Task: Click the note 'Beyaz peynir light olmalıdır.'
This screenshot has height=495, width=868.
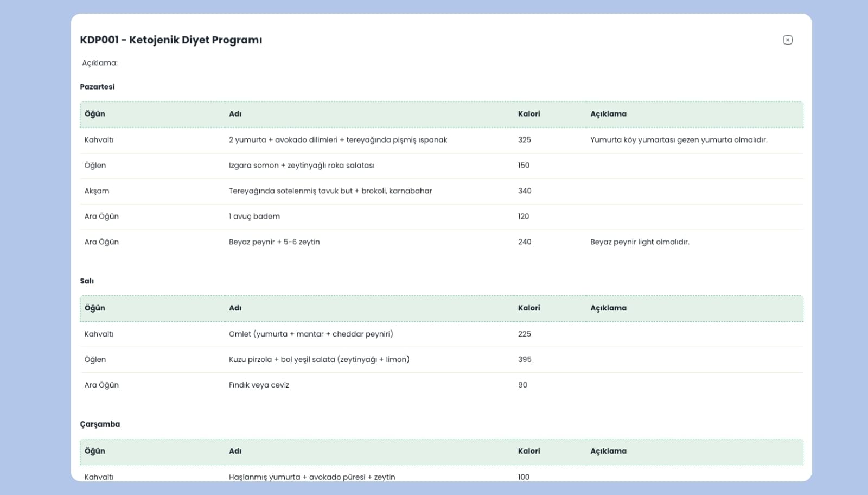Action: (640, 242)
